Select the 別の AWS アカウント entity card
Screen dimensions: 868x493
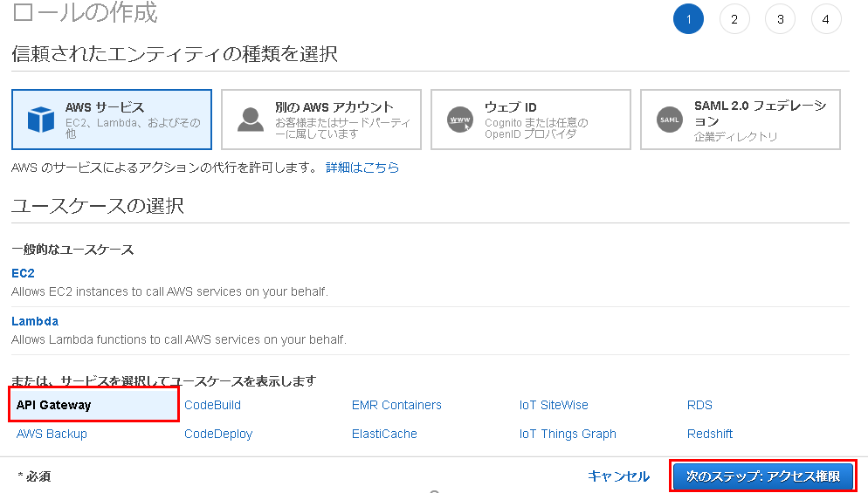(321, 120)
